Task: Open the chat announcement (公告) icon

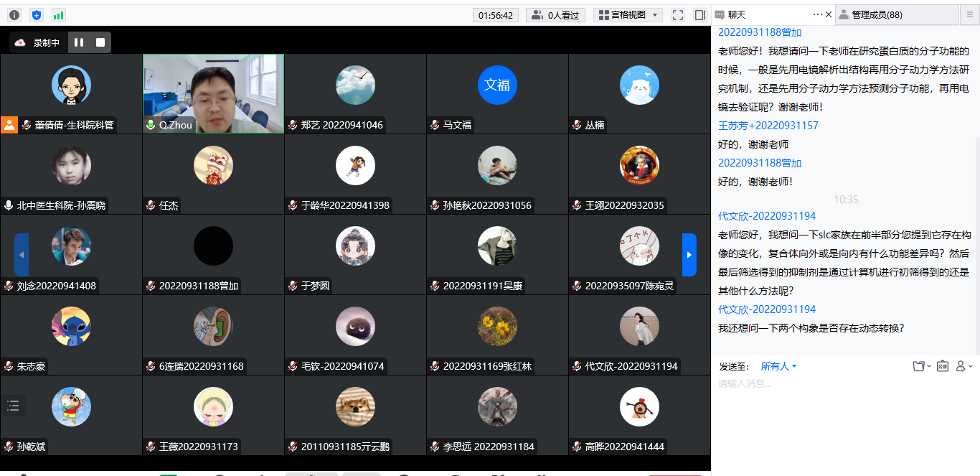Action: pyautogui.click(x=942, y=366)
